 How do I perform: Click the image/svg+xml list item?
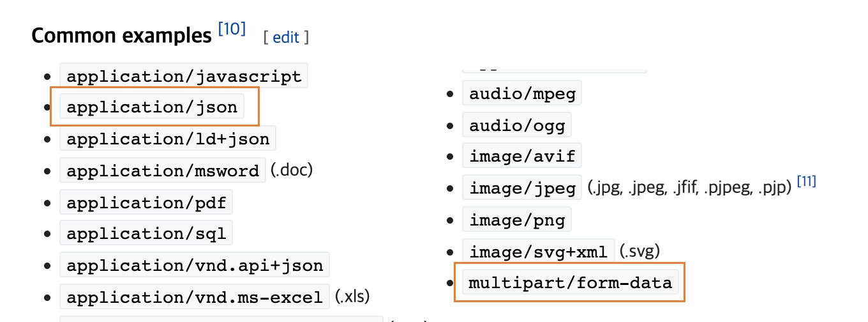point(539,251)
